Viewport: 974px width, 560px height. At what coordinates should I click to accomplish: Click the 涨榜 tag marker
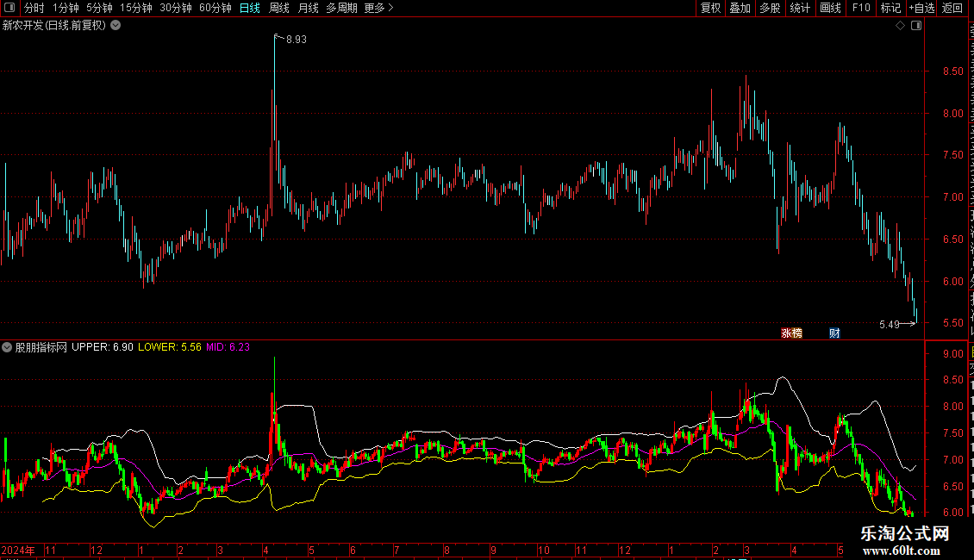point(791,333)
